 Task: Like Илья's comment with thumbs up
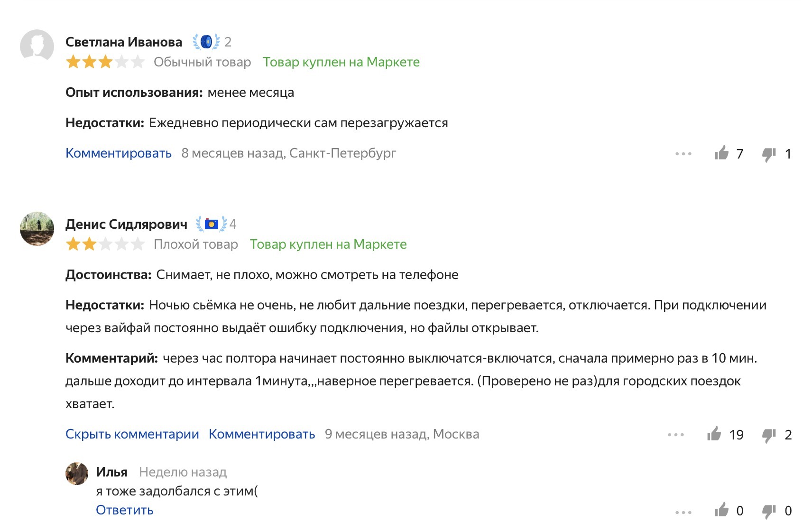pyautogui.click(x=721, y=510)
